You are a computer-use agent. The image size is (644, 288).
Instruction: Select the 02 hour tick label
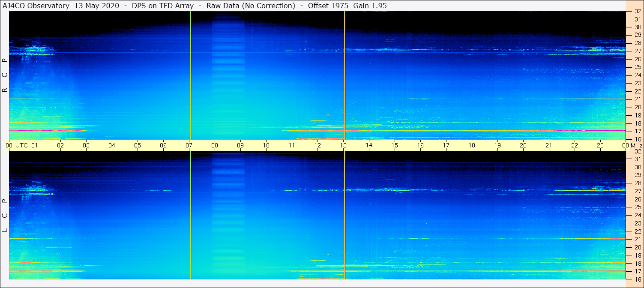(x=60, y=145)
